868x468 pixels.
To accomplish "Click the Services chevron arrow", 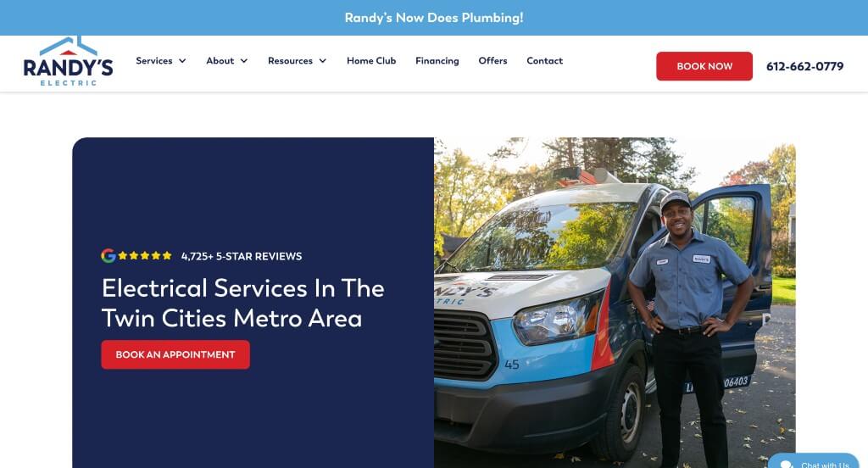I will pyautogui.click(x=182, y=61).
